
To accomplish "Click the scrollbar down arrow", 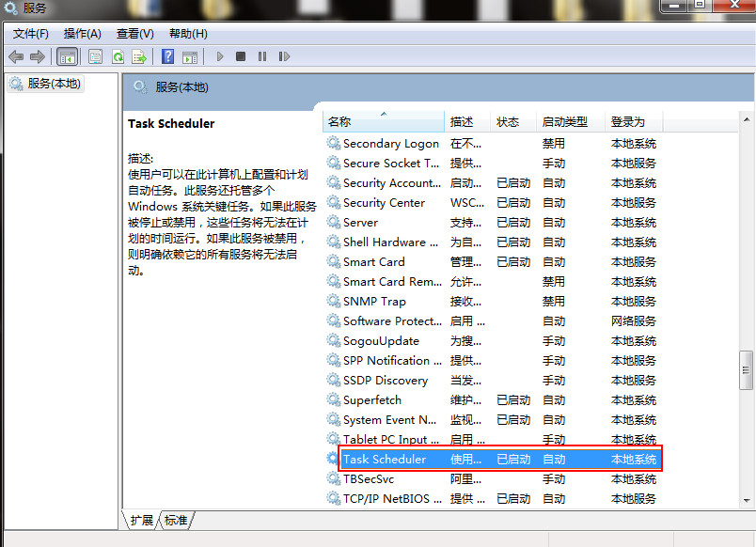I will pos(747,500).
